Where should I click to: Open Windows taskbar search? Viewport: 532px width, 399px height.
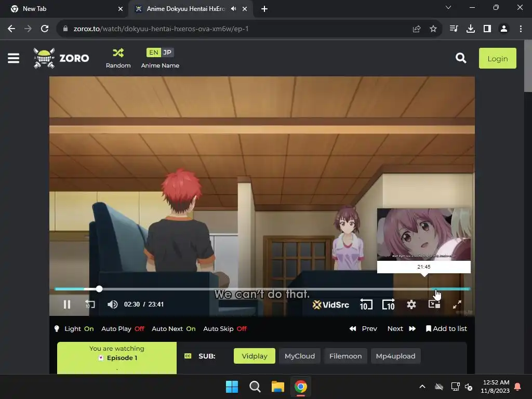(255, 387)
